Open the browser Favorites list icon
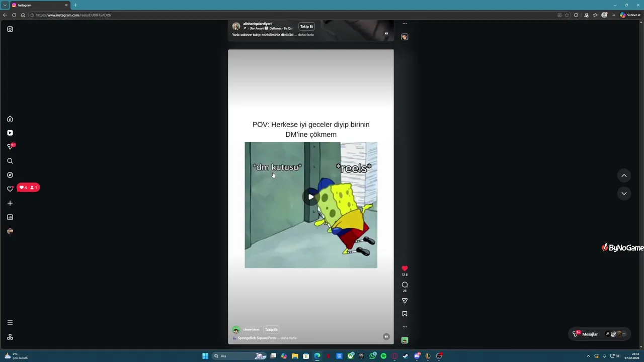Viewport: 644px width, 362px height. click(x=595, y=15)
